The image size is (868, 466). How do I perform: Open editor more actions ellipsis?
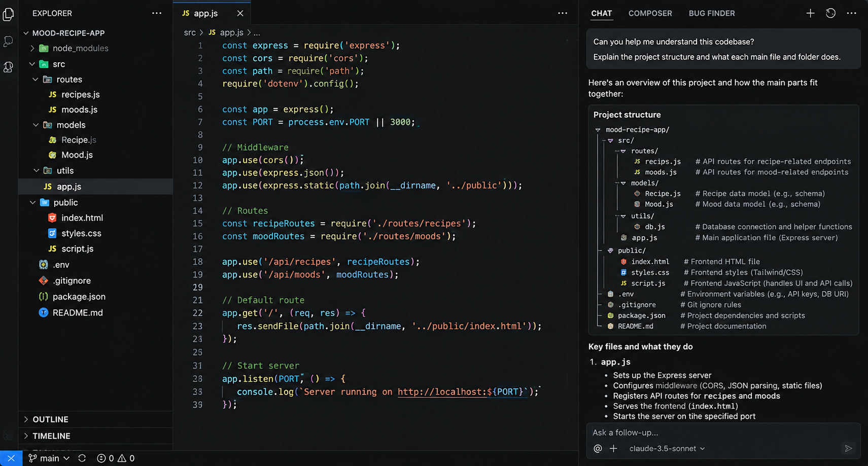pos(563,13)
